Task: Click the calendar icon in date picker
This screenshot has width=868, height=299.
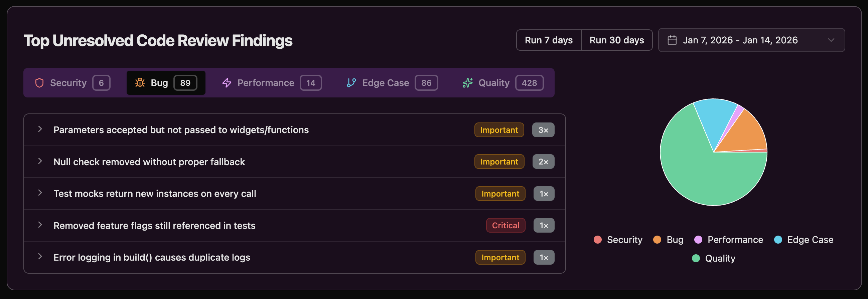Action: (x=672, y=40)
